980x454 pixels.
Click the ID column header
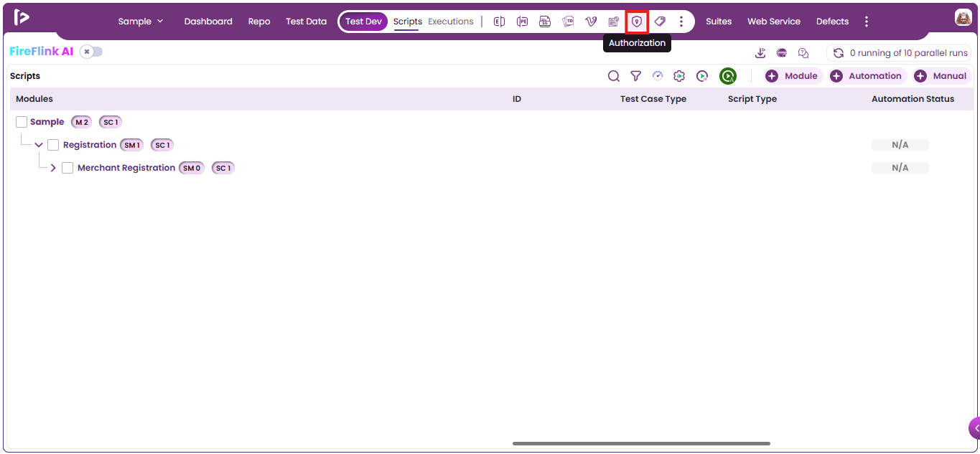tap(517, 99)
